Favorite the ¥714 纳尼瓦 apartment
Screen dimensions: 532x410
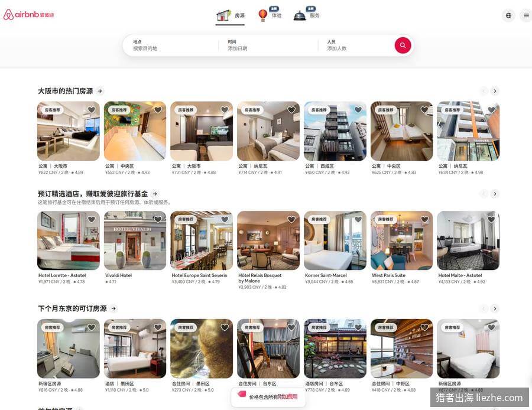tap(291, 109)
